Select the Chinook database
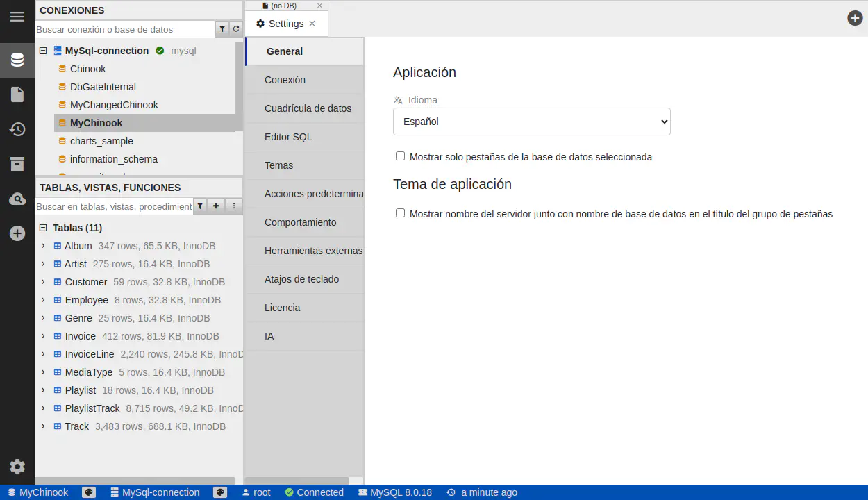Screen dimensions: 868x500 [x=87, y=69]
